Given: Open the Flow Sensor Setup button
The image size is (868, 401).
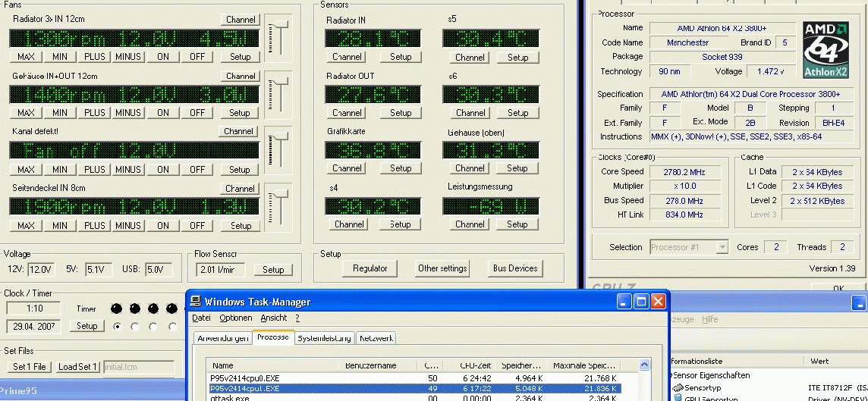Looking at the screenshot, I should [x=273, y=270].
